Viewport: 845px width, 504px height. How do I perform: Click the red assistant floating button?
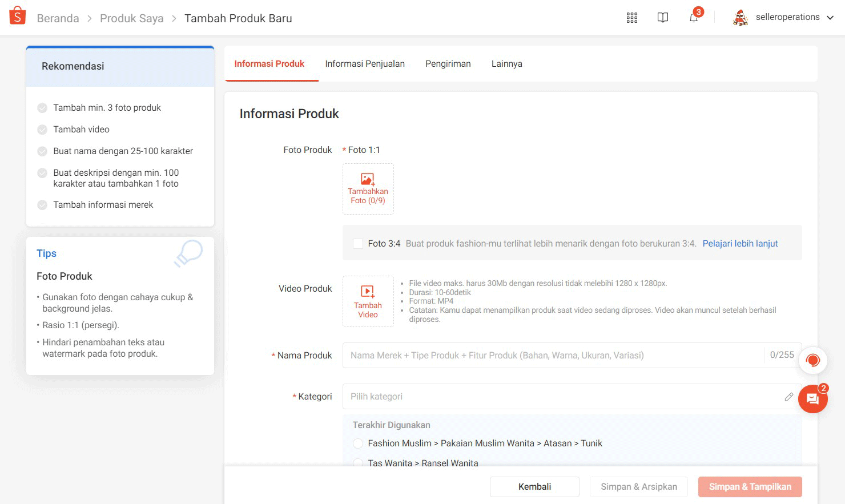click(x=813, y=360)
